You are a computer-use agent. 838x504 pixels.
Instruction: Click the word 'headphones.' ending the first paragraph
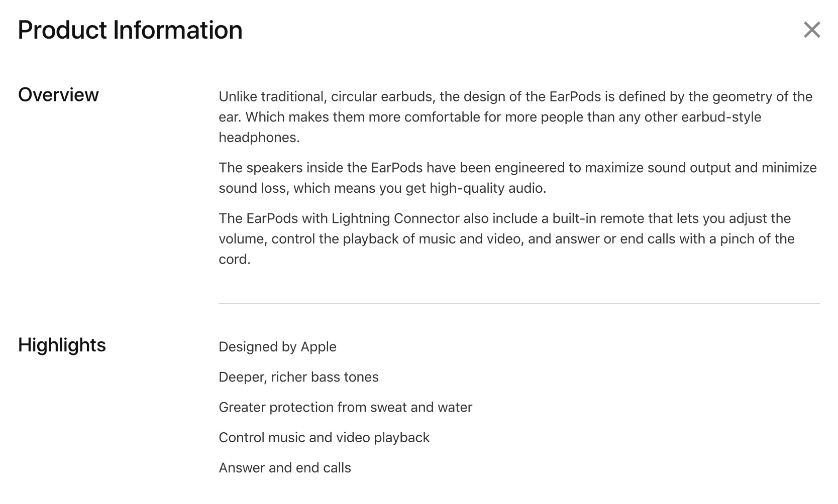(x=259, y=138)
